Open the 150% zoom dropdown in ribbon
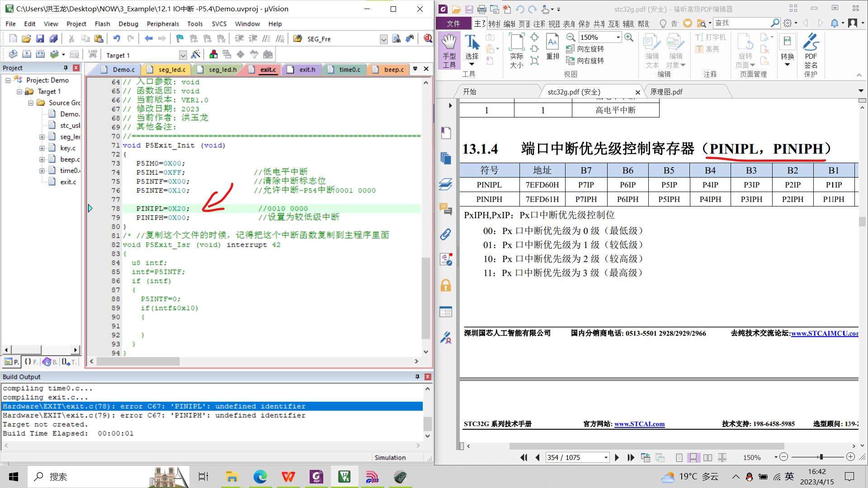The height and width of the screenshot is (488, 868). point(618,37)
